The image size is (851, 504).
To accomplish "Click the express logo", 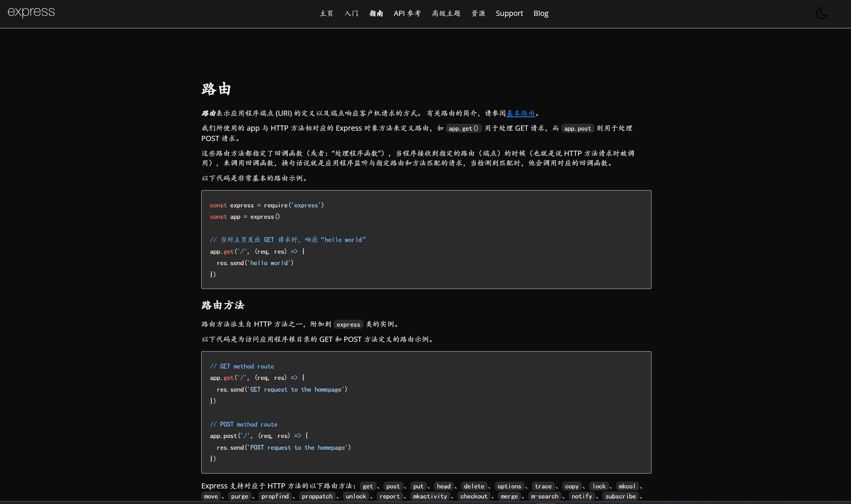I will 31,12.
